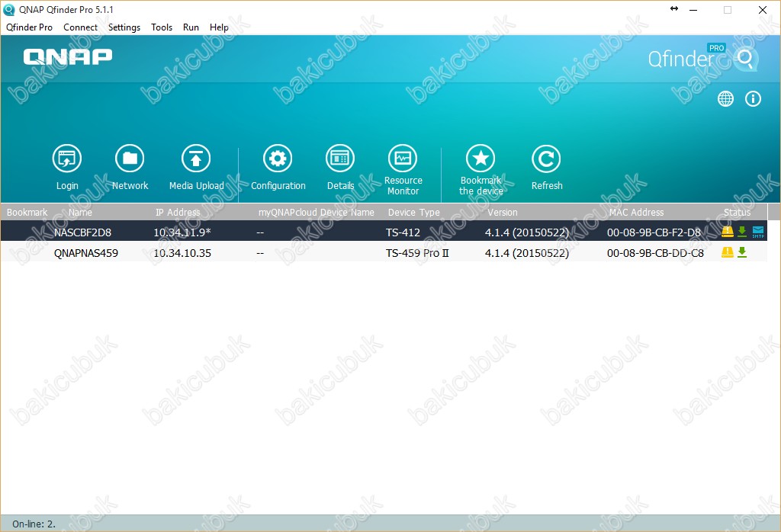This screenshot has width=781, height=532.
Task: Open the Network drives icon
Action: pos(130,159)
